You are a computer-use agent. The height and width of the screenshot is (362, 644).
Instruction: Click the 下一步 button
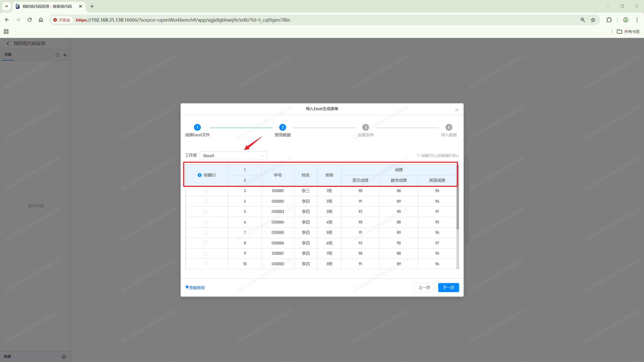pyautogui.click(x=448, y=287)
